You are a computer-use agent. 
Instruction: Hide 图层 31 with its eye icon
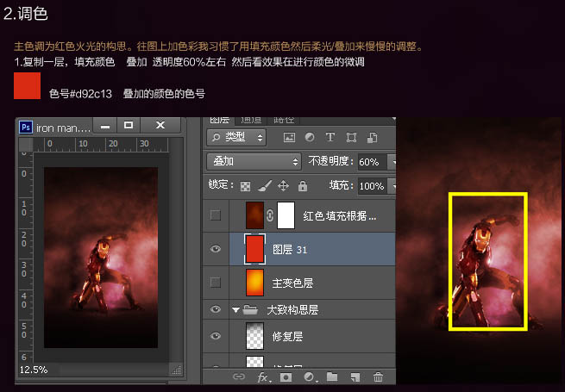click(x=216, y=249)
